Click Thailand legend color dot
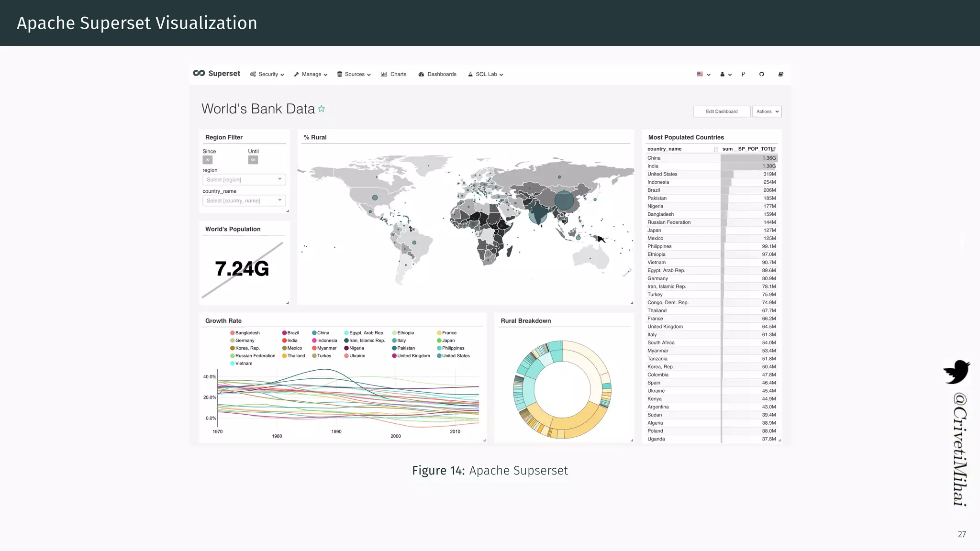 point(284,356)
